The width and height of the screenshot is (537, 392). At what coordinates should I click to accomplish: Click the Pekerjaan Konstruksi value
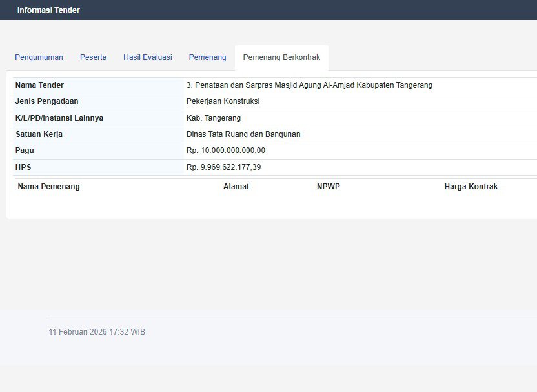[223, 101]
